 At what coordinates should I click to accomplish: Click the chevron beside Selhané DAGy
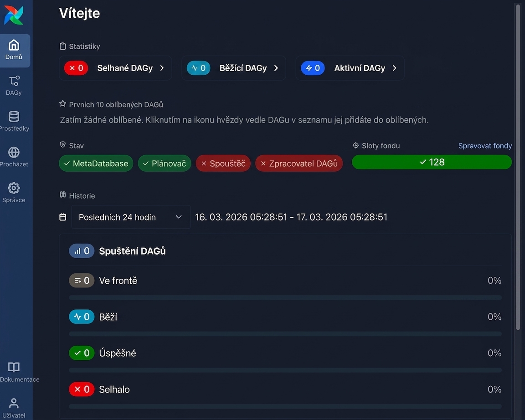pos(162,68)
